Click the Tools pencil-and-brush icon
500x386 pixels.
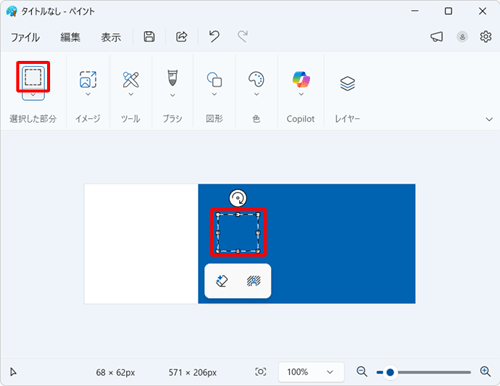click(x=131, y=79)
